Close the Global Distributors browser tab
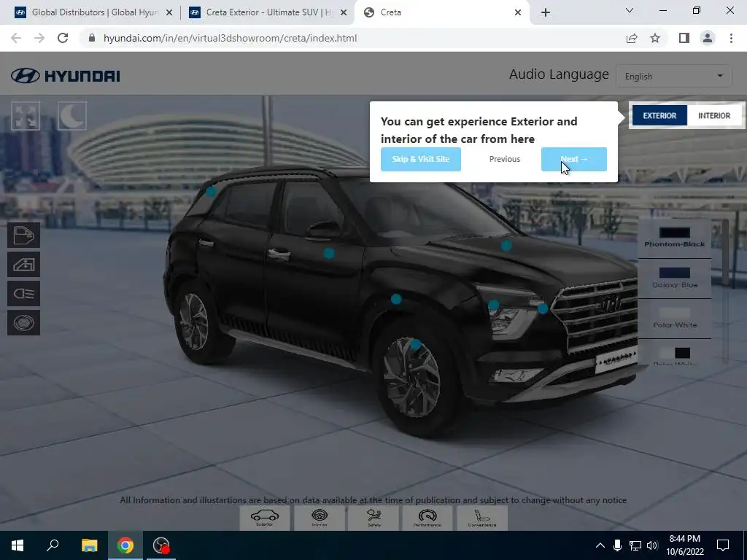Screen dimensions: 747x560 click(x=169, y=12)
